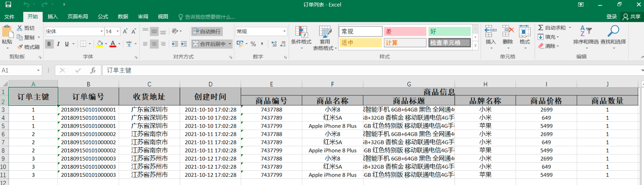Click the AutoSum (自动求和) sigma icon
This screenshot has height=185, width=644.
pyautogui.click(x=541, y=28)
